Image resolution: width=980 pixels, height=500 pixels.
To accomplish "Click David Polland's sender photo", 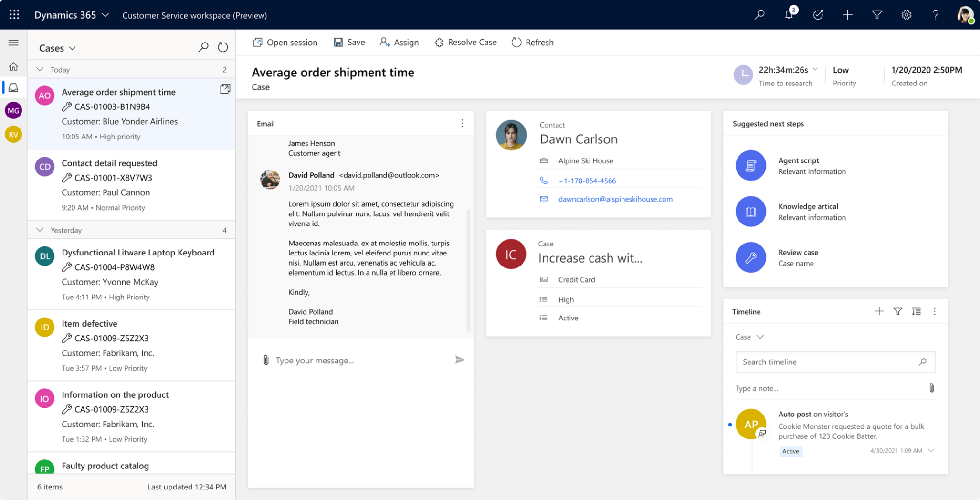I will click(x=270, y=180).
